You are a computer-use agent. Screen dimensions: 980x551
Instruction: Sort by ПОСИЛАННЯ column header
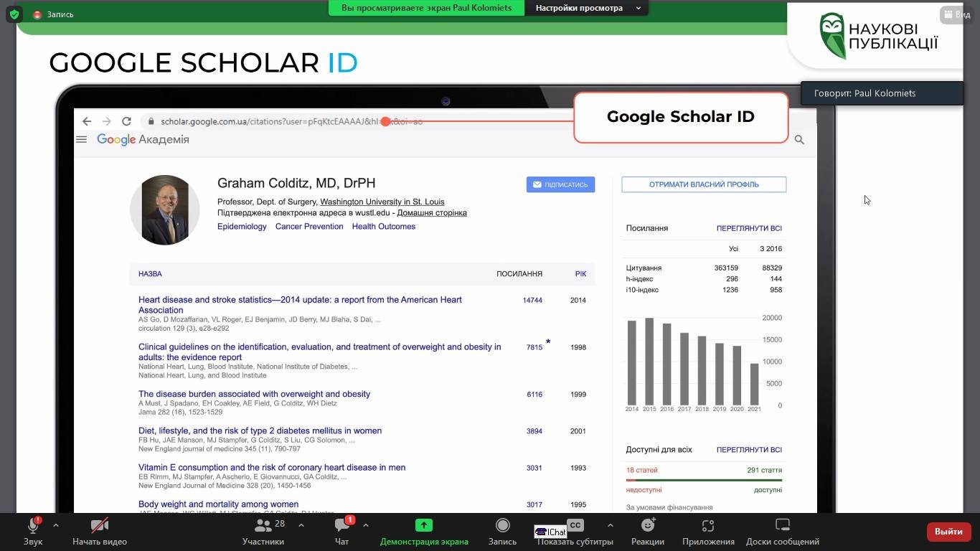tap(519, 274)
